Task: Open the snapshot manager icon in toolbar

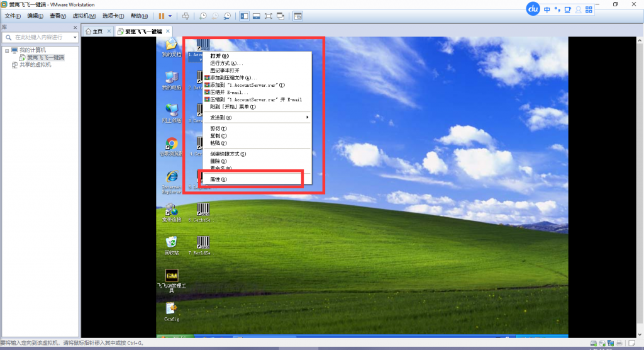Action: [x=227, y=16]
